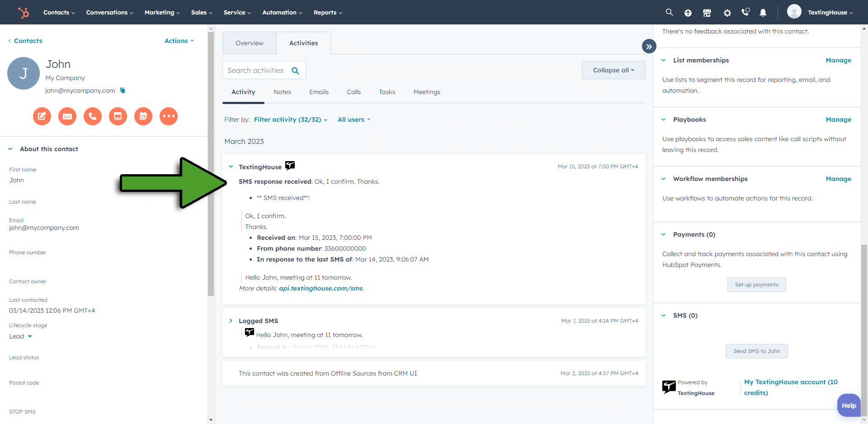Collapse the List memberships section
868x424 pixels.
tap(664, 60)
